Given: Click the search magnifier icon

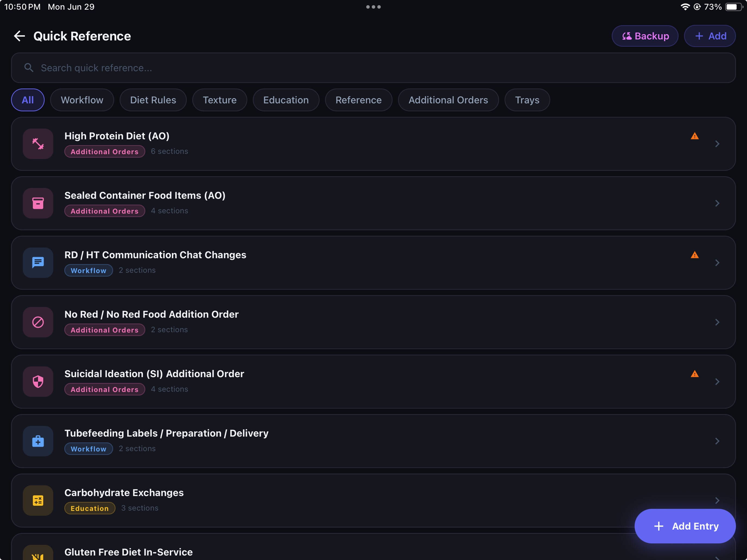Looking at the screenshot, I should 29,68.
